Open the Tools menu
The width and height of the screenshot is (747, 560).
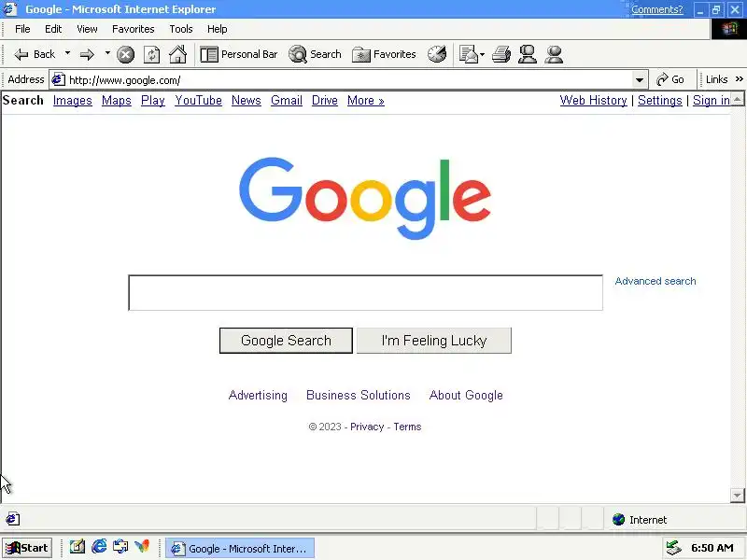point(181,29)
